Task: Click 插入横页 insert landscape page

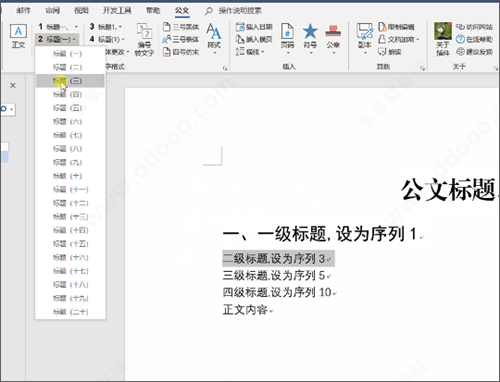Action: tap(254, 40)
